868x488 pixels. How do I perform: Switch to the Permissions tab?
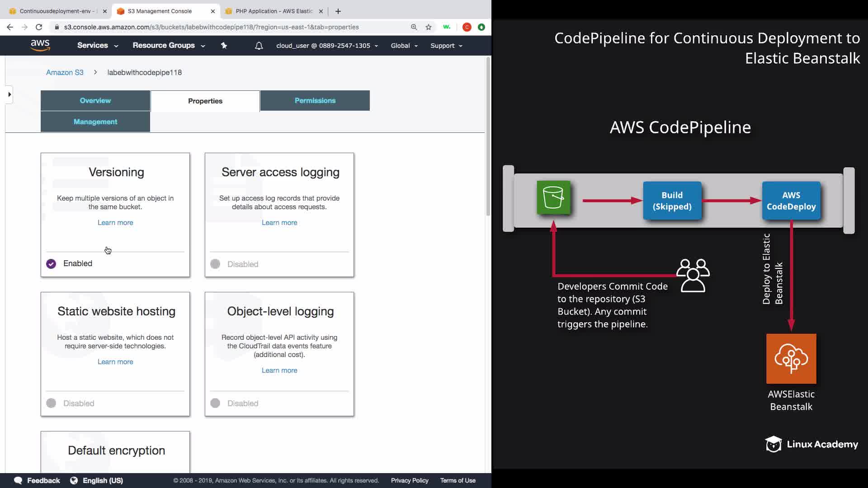tap(315, 101)
